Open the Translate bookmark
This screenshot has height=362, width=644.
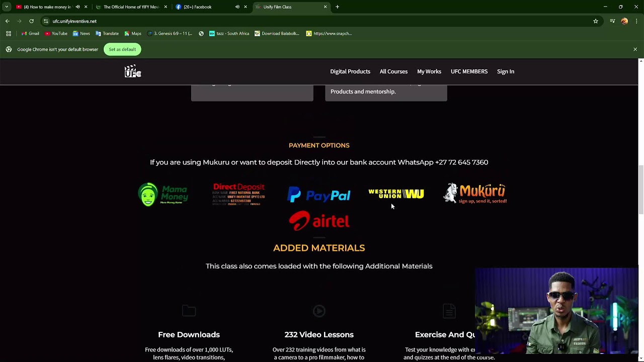[x=107, y=34]
